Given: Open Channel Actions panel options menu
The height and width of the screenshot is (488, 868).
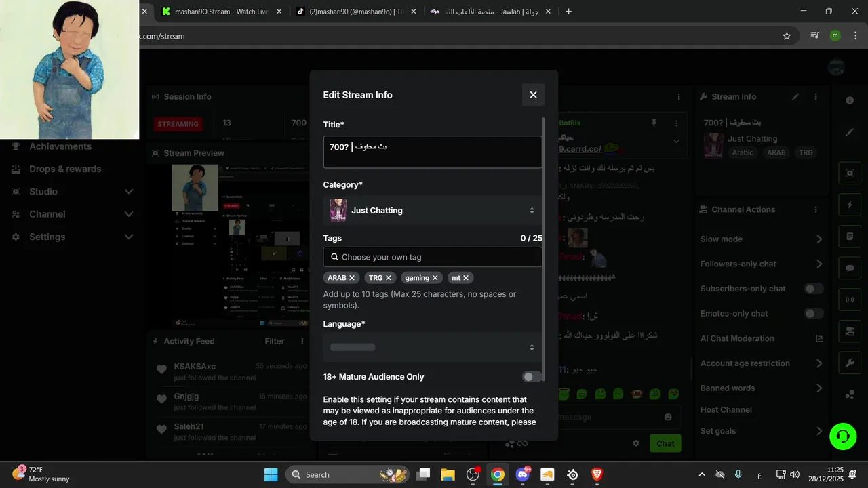Looking at the screenshot, I should 816,210.
